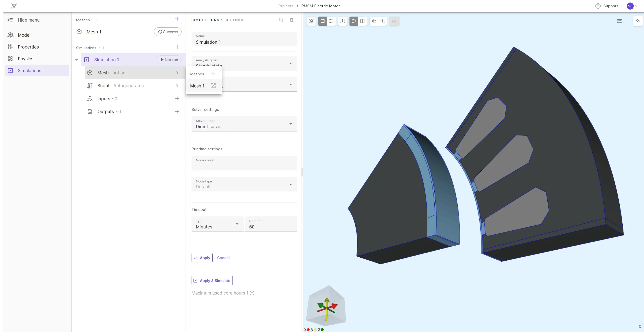The width and height of the screenshot is (644, 332).
Task: Open Projects breadcrumb link
Action: (x=286, y=6)
